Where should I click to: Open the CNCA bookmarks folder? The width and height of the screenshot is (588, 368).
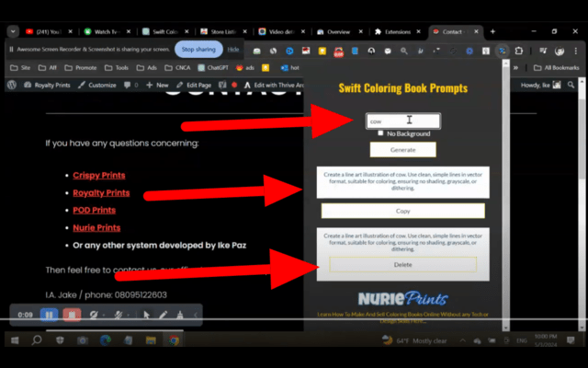point(177,67)
